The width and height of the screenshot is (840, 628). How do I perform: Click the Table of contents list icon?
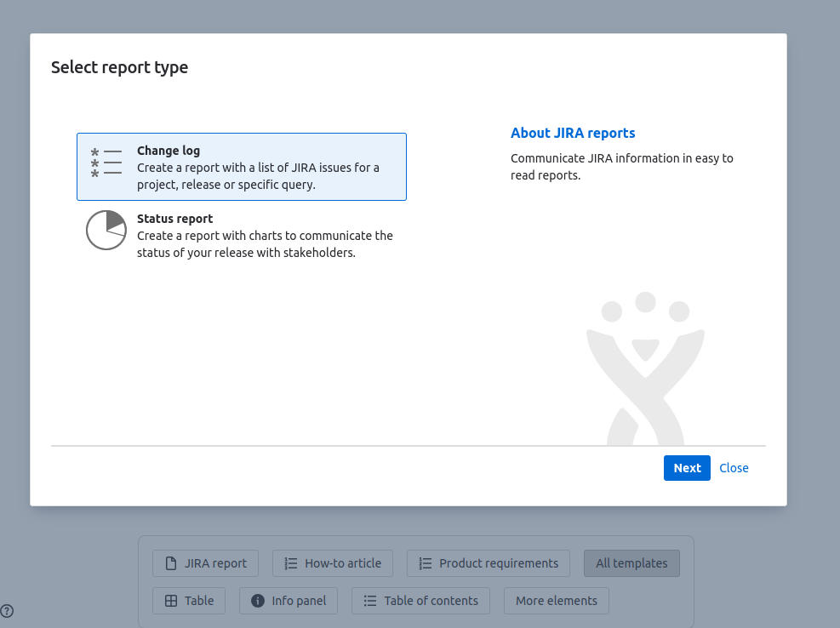(x=370, y=601)
